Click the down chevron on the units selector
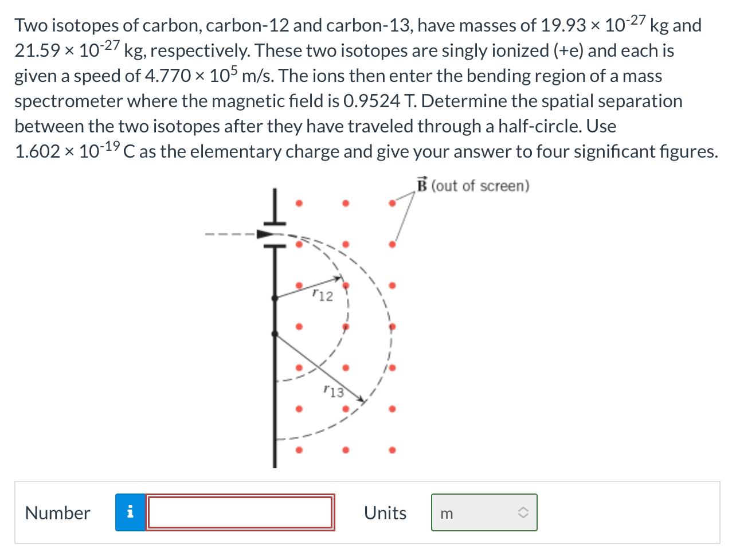Screen dimensions: 732x560 point(522,516)
